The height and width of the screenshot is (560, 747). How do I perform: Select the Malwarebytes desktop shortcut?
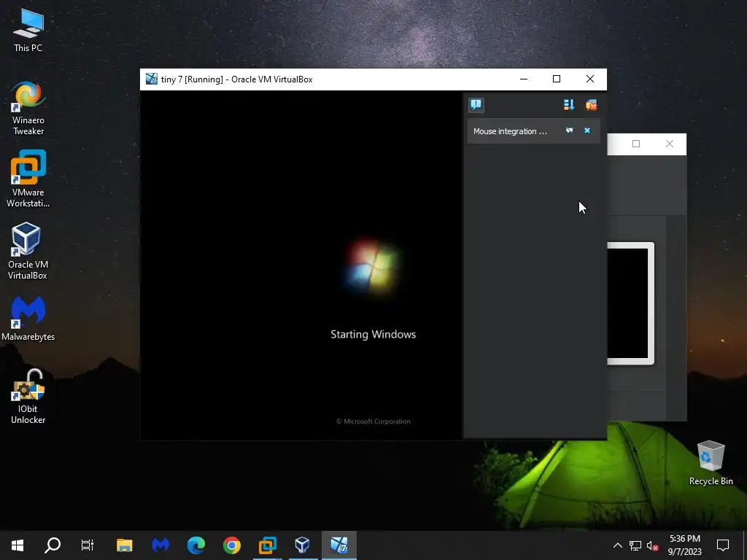click(28, 318)
